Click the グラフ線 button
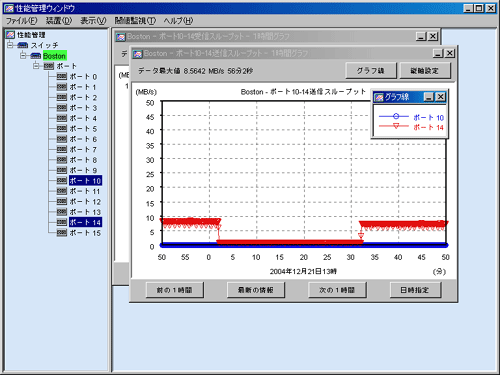The height and width of the screenshot is (375, 500). click(371, 71)
